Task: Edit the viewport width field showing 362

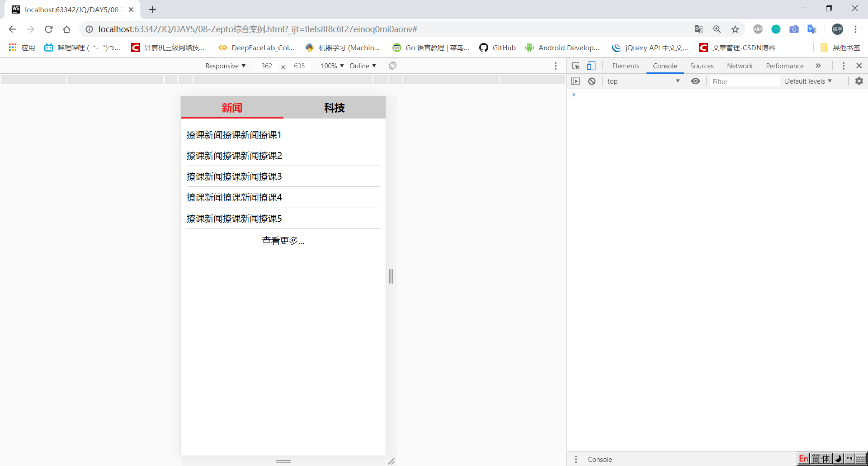Action: click(266, 66)
